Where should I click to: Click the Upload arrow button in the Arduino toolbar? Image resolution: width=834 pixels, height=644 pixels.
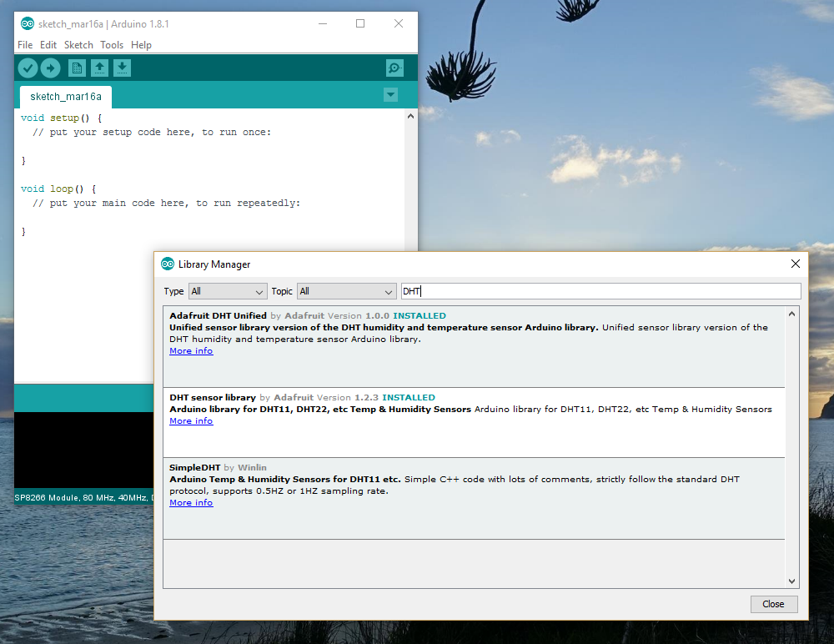point(51,68)
